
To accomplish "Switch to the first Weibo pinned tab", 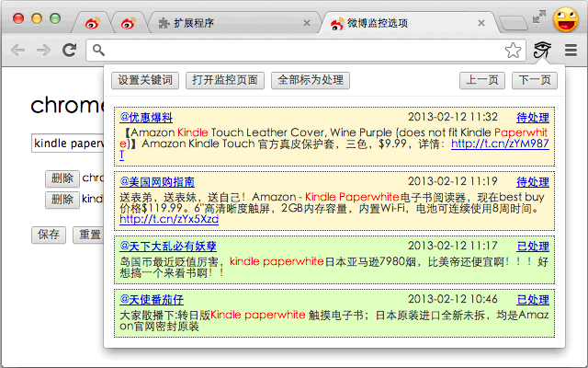I will (x=92, y=23).
